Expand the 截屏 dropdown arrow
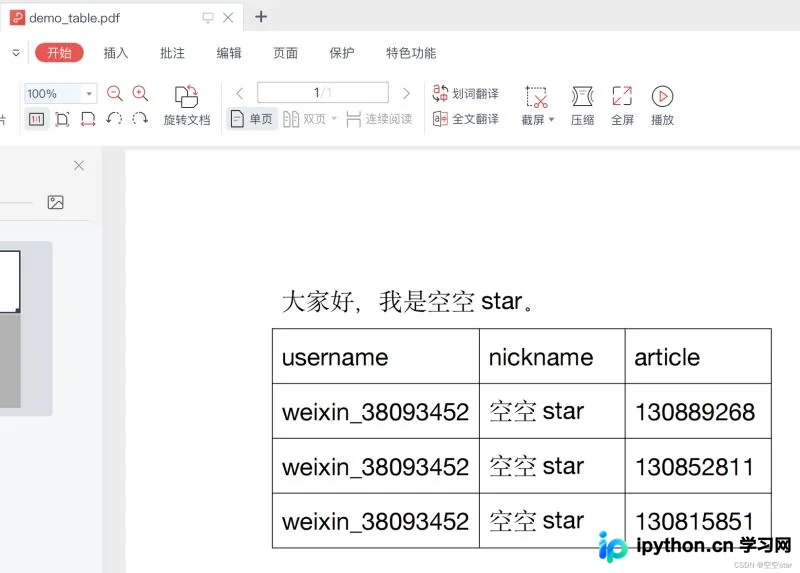Screen dimensions: 800x573 click(x=552, y=120)
